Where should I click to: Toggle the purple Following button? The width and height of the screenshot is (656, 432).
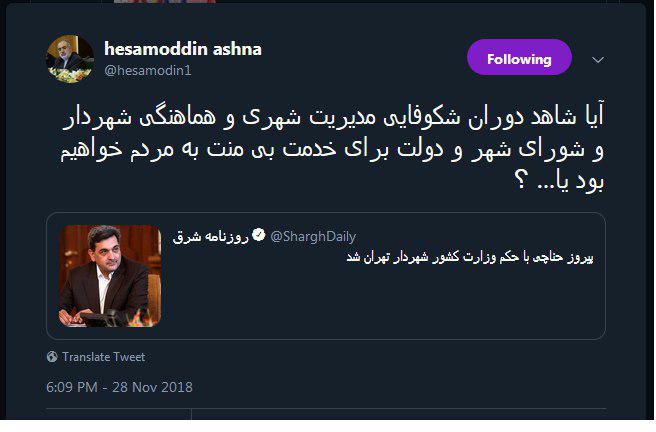coord(519,59)
